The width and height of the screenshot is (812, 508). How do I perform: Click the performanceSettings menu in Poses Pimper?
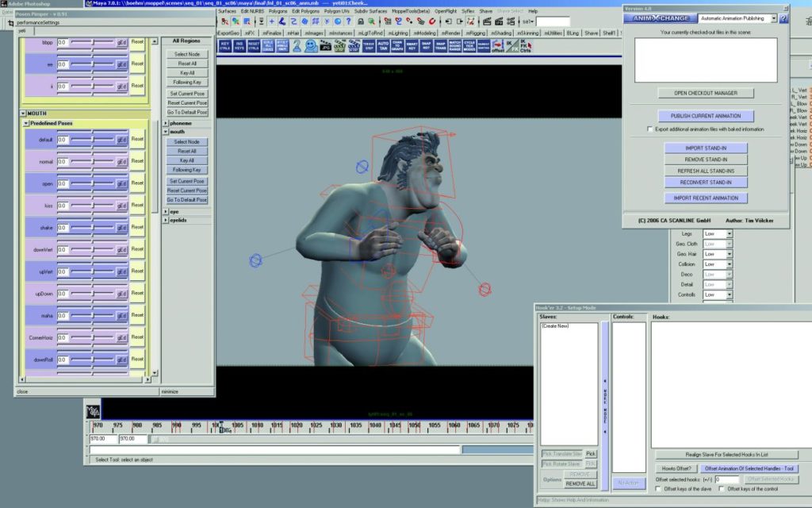coord(38,23)
